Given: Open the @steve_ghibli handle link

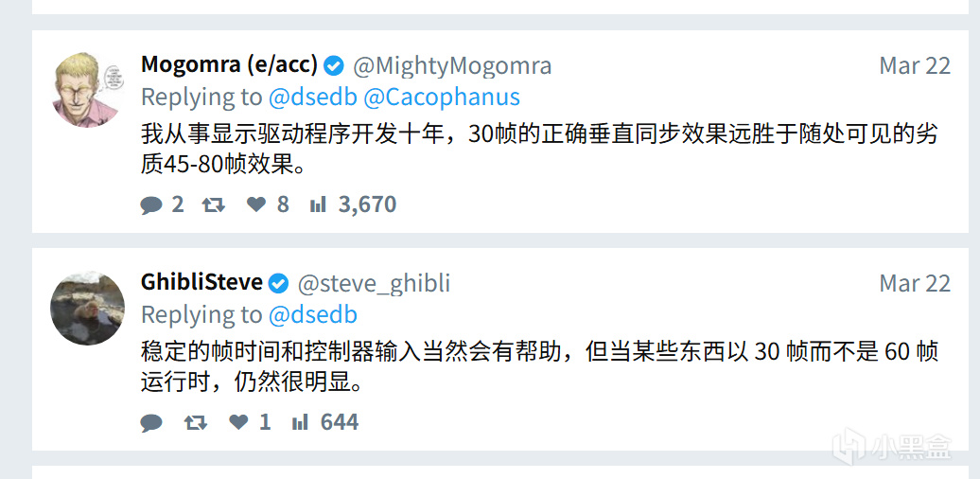Looking at the screenshot, I should (374, 283).
